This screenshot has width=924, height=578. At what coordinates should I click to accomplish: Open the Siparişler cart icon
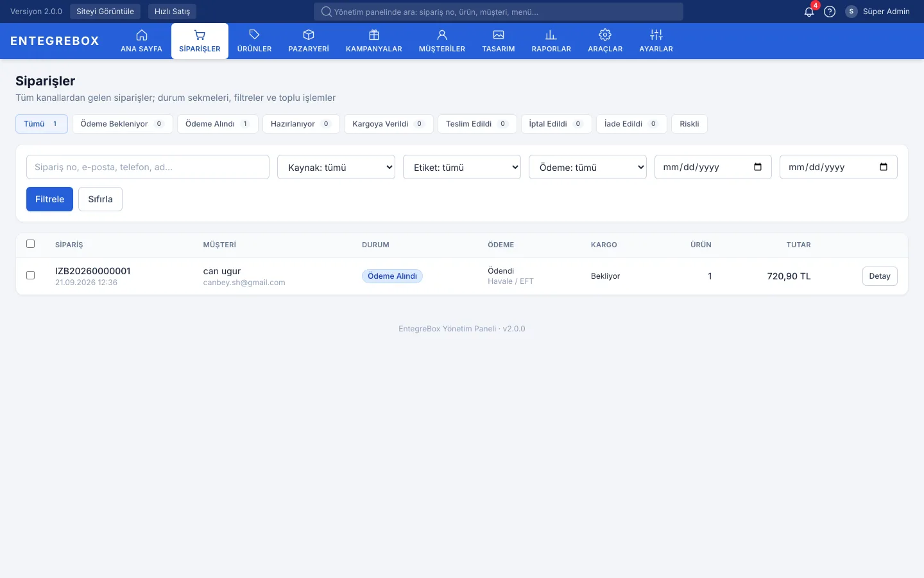[200, 35]
